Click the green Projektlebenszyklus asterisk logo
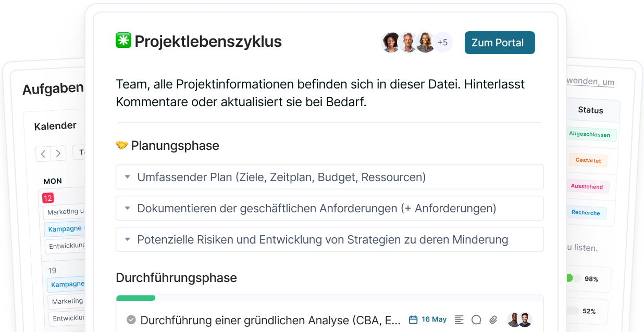644x332 pixels. (123, 41)
